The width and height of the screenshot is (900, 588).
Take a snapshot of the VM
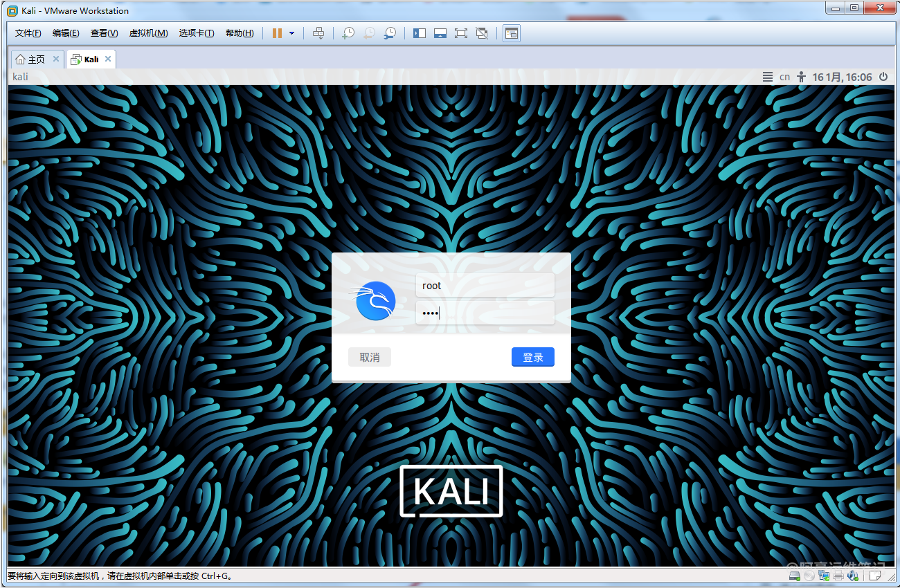coord(348,33)
